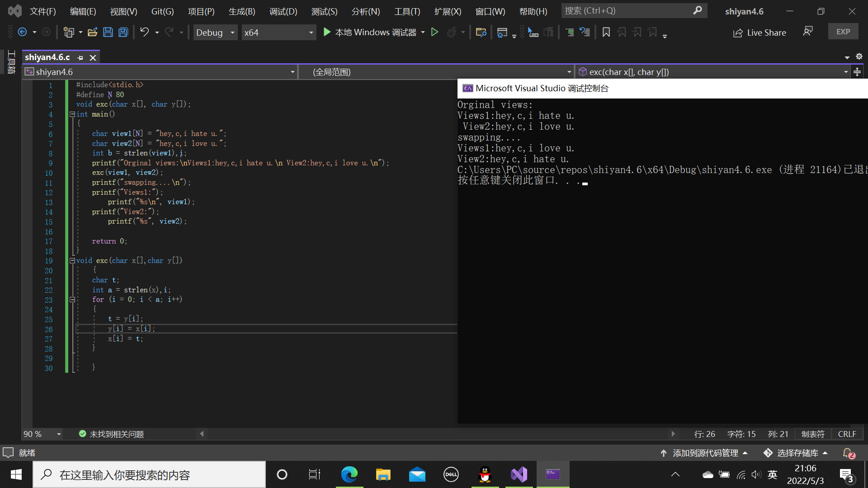Image resolution: width=868 pixels, height=488 pixels.
Task: Open the settings gear above the editor
Action: (x=859, y=56)
